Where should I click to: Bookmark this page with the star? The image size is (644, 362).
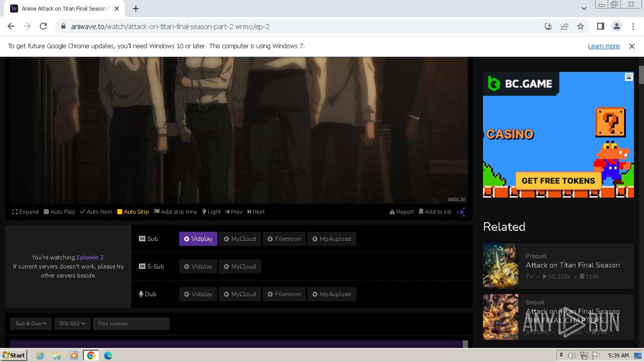point(581,26)
